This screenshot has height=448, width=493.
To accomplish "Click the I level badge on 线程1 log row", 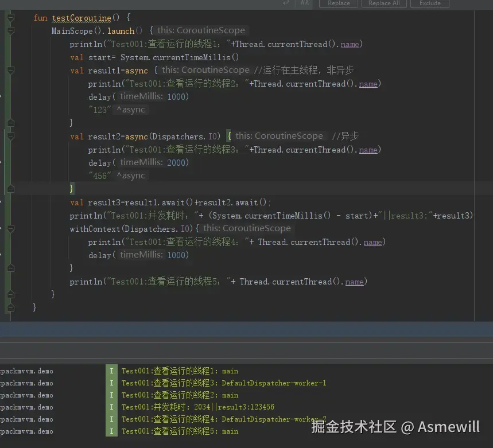I will (x=111, y=371).
